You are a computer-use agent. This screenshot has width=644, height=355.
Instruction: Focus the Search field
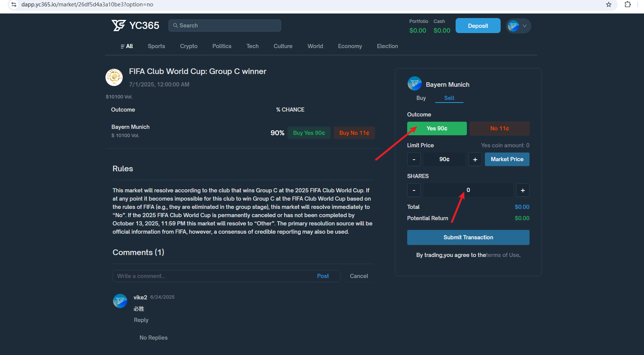point(224,26)
